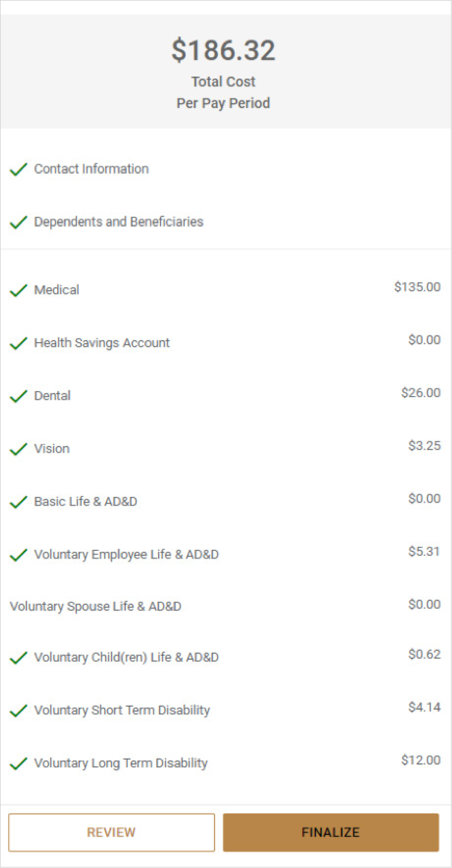Click the green checkmark next to Dental
The image size is (452, 868).
(18, 396)
